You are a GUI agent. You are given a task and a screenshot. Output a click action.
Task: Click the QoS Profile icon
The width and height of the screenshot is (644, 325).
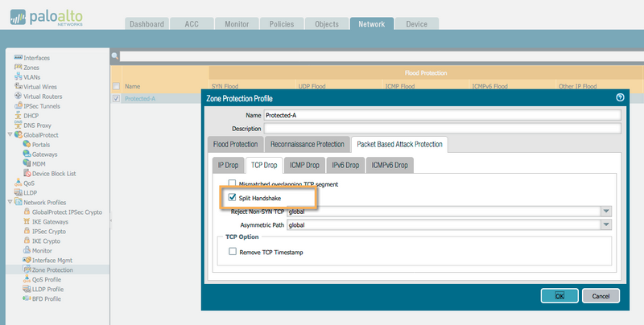(27, 279)
